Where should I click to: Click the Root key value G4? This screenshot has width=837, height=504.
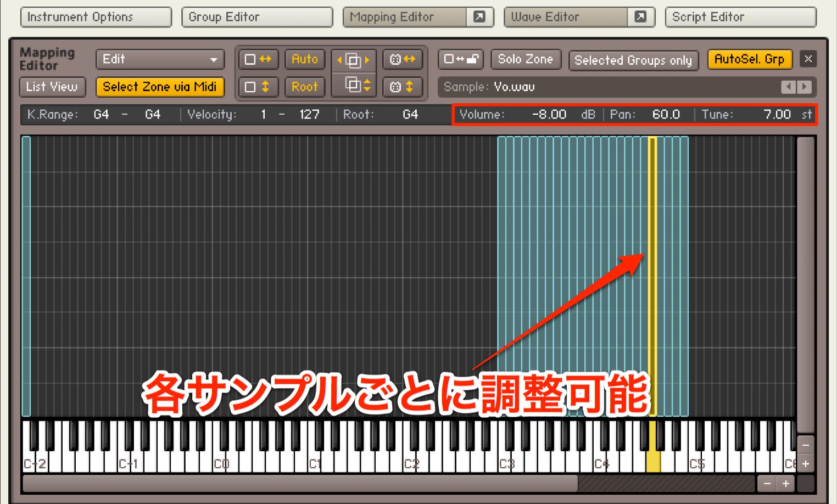click(x=410, y=115)
